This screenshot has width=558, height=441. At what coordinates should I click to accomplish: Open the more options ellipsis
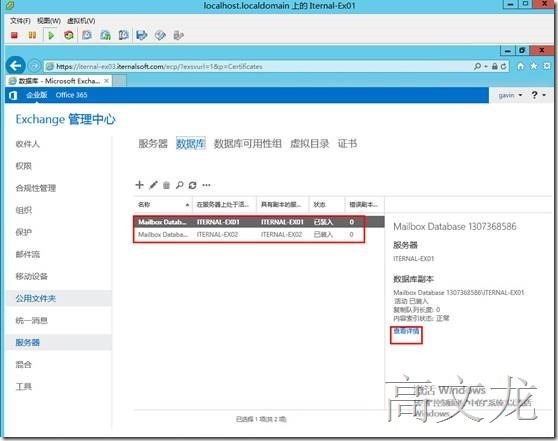coord(206,185)
